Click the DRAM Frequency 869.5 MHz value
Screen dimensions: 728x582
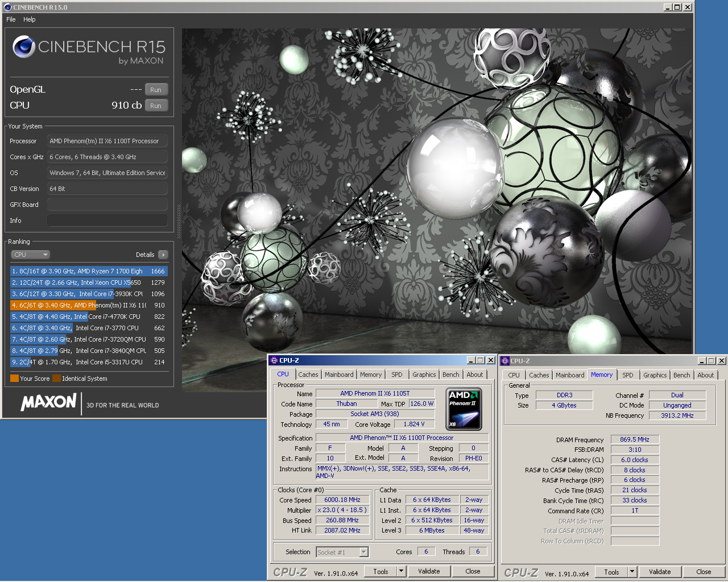635,439
